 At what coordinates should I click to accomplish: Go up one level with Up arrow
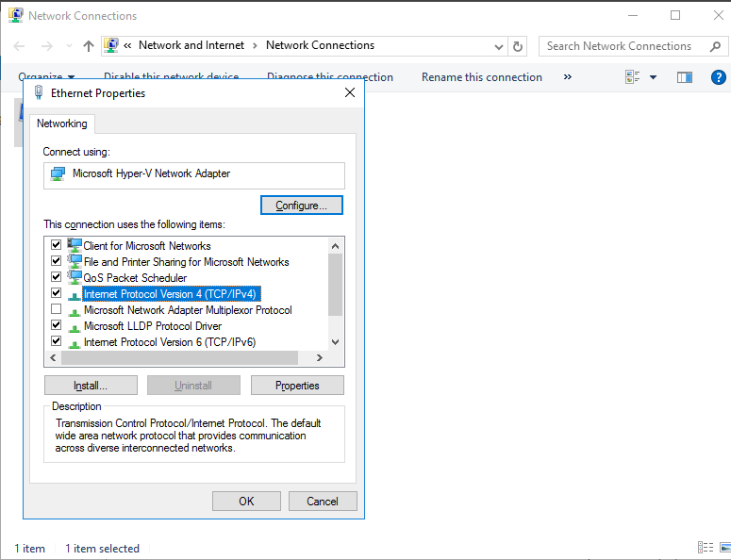click(x=89, y=45)
